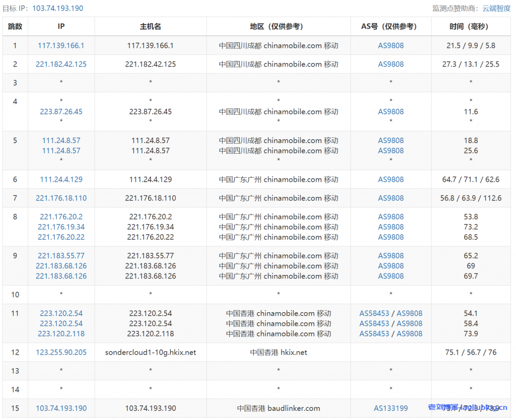Open IP link 221.176.18.110 in hop 7
This screenshot has height=420, width=516.
pos(61,198)
